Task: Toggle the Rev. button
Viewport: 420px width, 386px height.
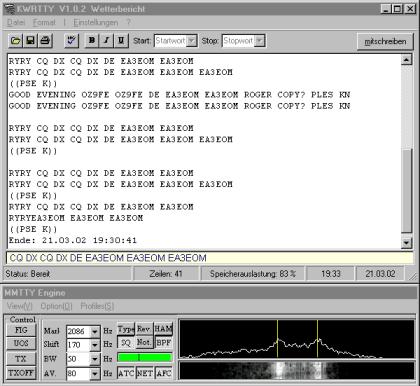Action: [144, 329]
